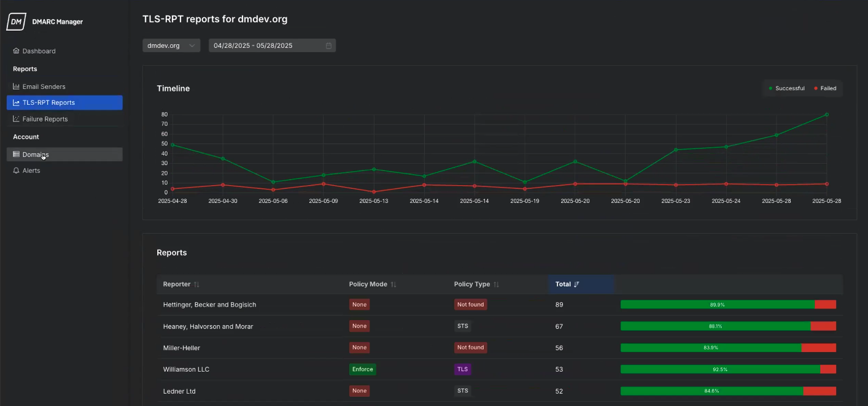The height and width of the screenshot is (406, 868).
Task: Toggle the Failed series in chart legend
Action: [825, 88]
